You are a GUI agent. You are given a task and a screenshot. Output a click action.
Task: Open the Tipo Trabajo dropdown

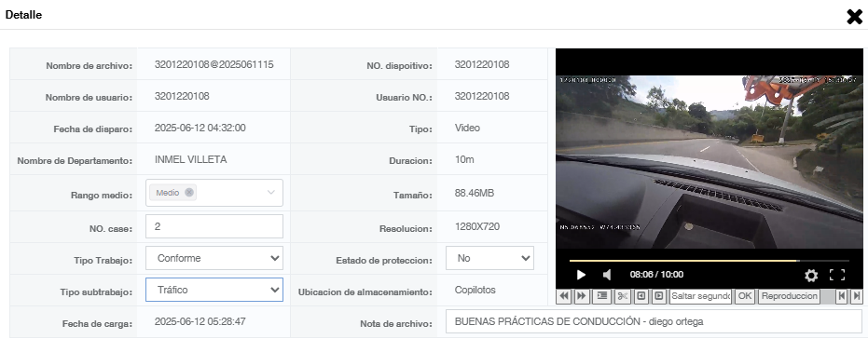pos(214,258)
